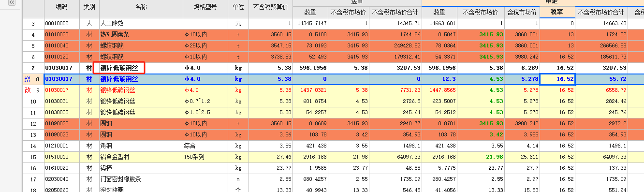The image size is (644, 192).
Task: Select code cell 02030040
Action: [x=62, y=179]
